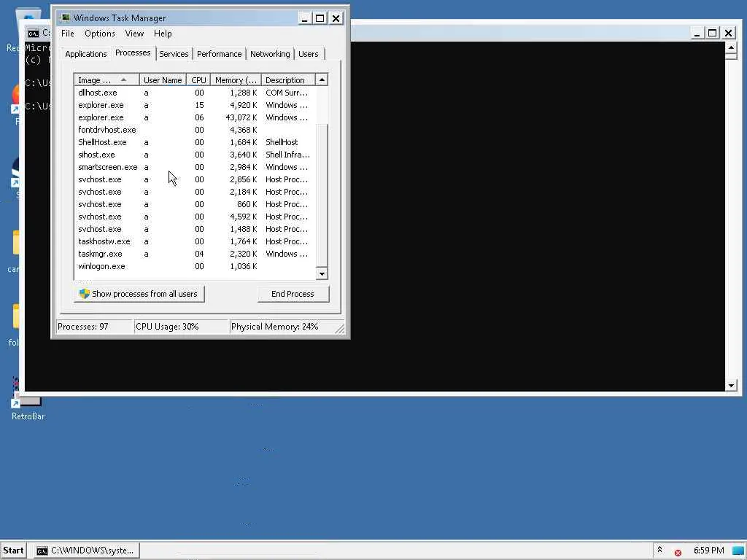The width and height of the screenshot is (747, 560).
Task: Select the smartscreen.exe process
Action: pyautogui.click(x=195, y=167)
